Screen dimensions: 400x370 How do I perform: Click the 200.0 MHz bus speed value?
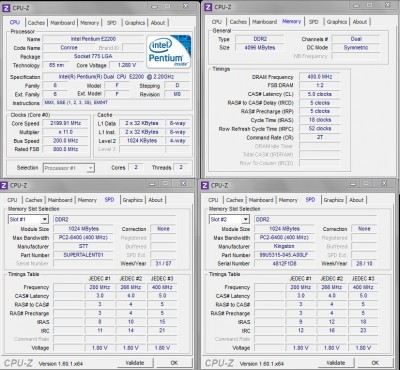[65, 141]
